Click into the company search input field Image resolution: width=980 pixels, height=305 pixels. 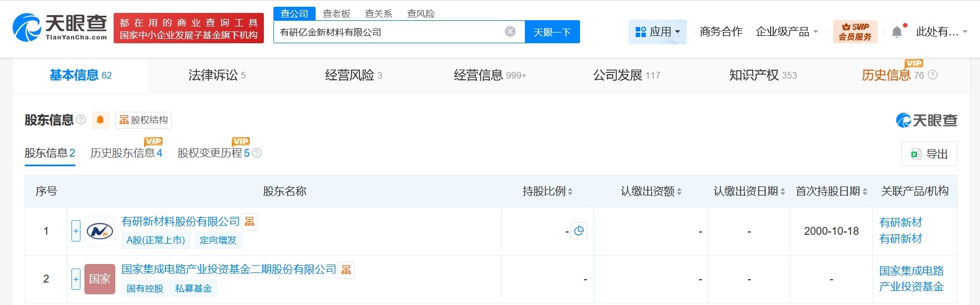[388, 32]
